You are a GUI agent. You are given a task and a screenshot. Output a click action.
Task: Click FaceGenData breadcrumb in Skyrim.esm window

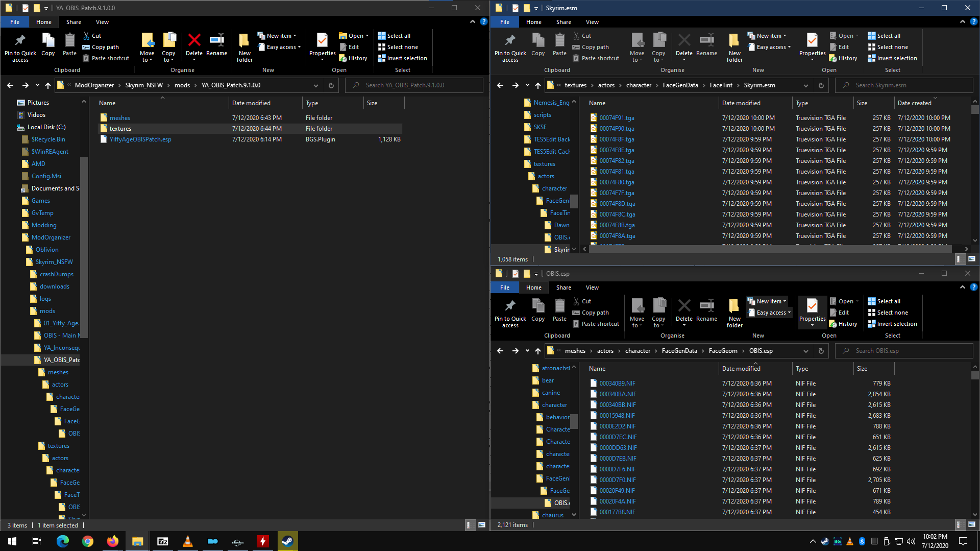coord(680,85)
